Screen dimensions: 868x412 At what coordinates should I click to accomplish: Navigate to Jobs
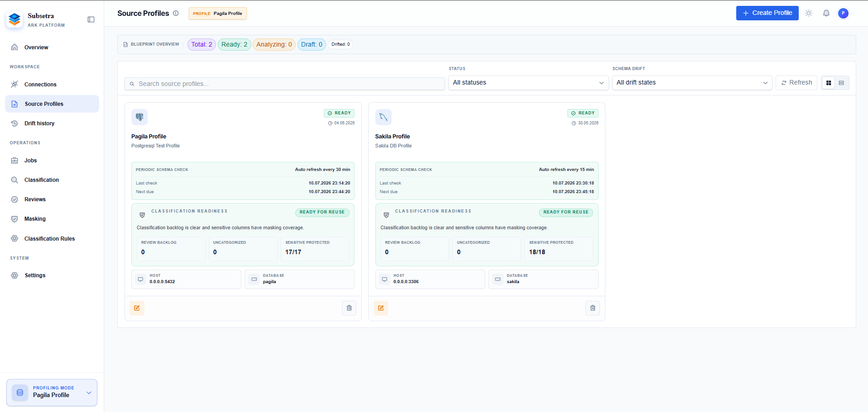point(52,161)
